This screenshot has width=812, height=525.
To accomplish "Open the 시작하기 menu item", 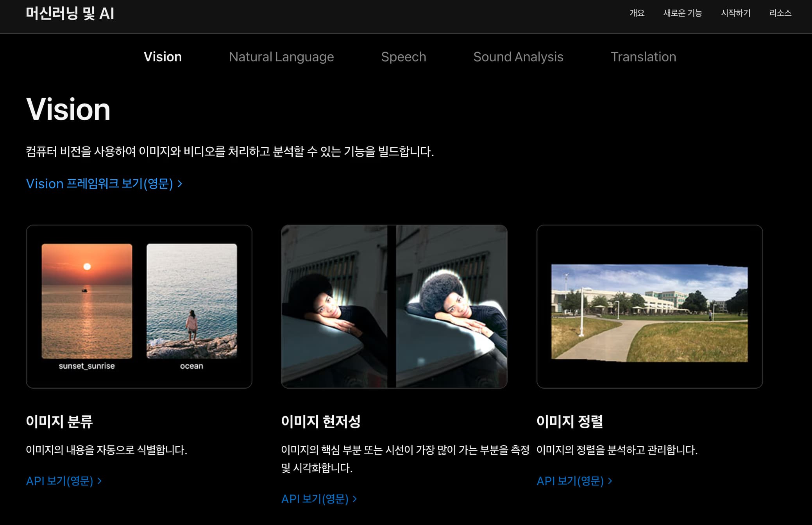I will coord(736,13).
